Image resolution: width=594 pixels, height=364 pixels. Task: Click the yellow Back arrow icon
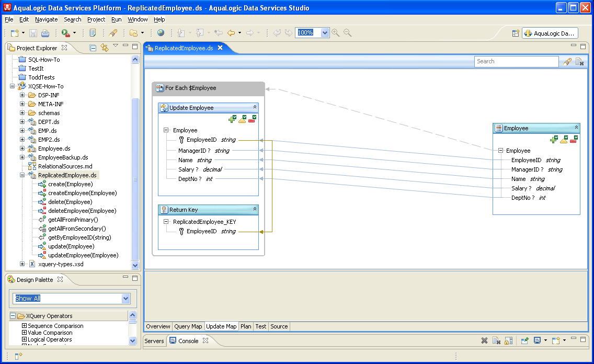(231, 33)
